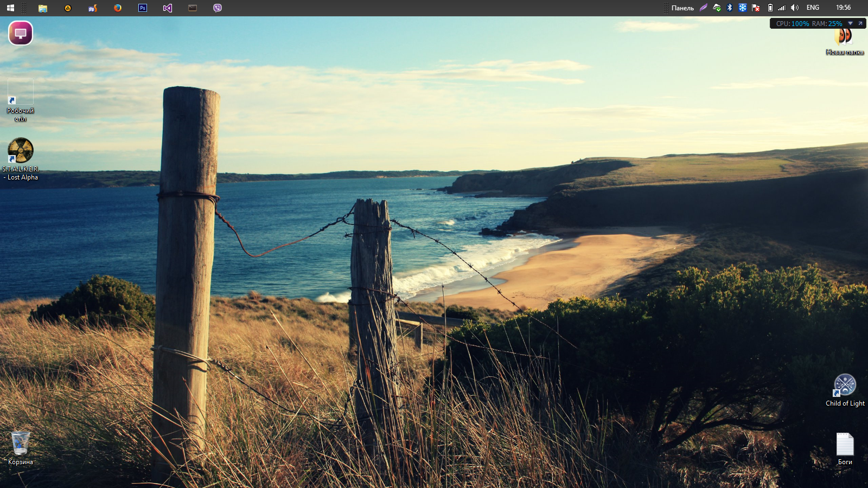Open the terminal console from the taskbar

193,8
